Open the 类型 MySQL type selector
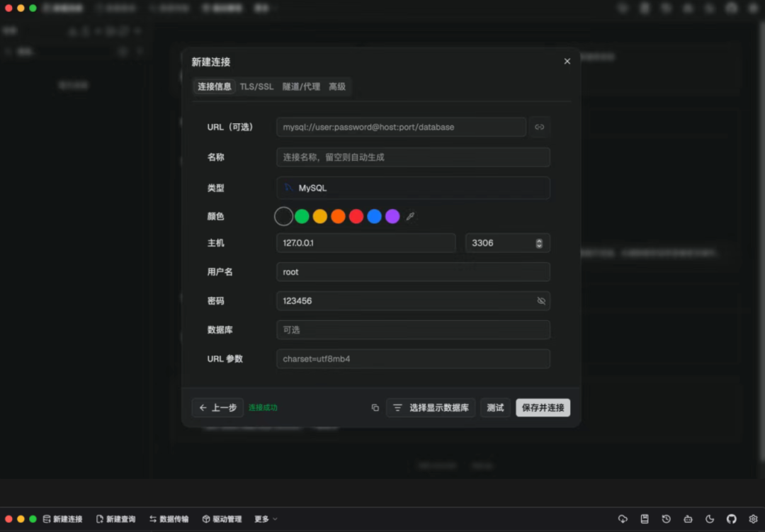This screenshot has height=532, width=765. pos(413,188)
